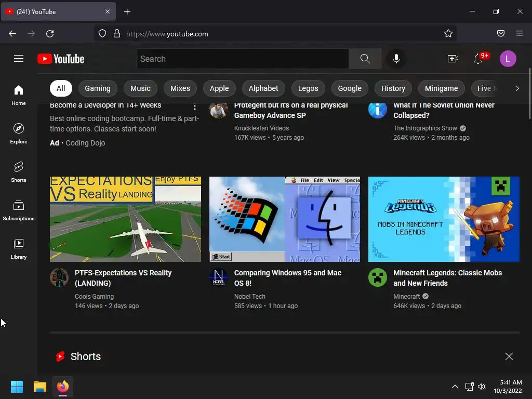Click The Infographics Show channel avatar
This screenshot has height=399, width=532.
(377, 110)
